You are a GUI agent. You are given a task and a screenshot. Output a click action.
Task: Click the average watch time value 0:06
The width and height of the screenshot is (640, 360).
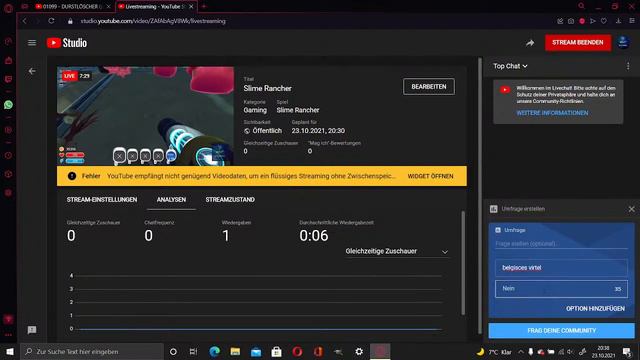click(313, 236)
